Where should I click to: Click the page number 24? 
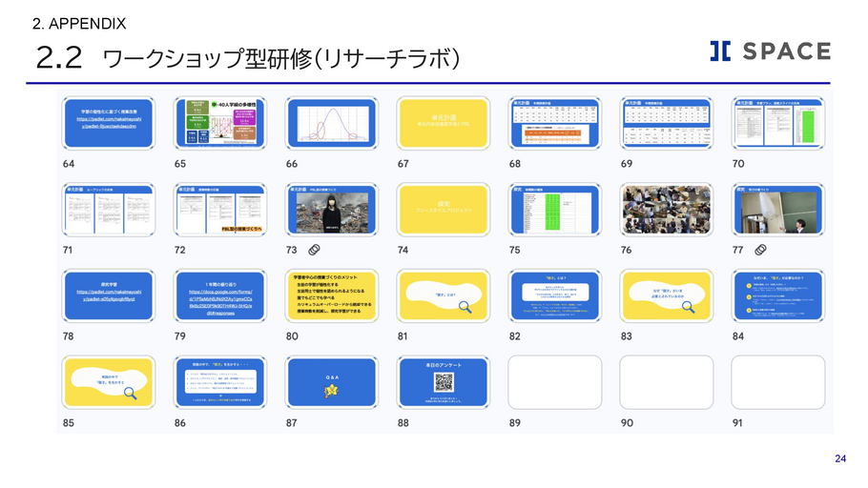(x=840, y=459)
